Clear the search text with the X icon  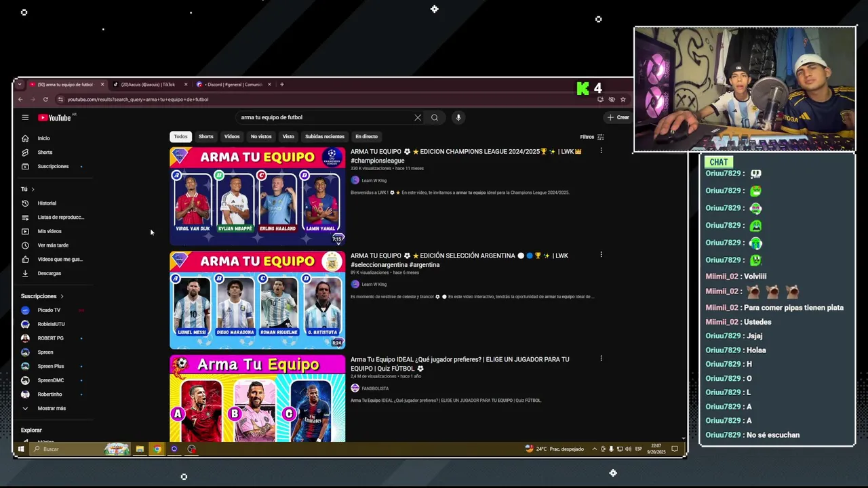point(418,117)
